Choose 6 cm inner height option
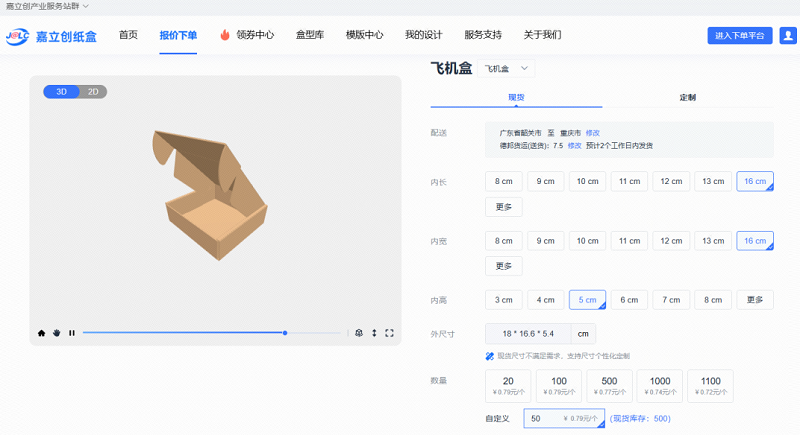This screenshot has height=435, width=800. [629, 299]
